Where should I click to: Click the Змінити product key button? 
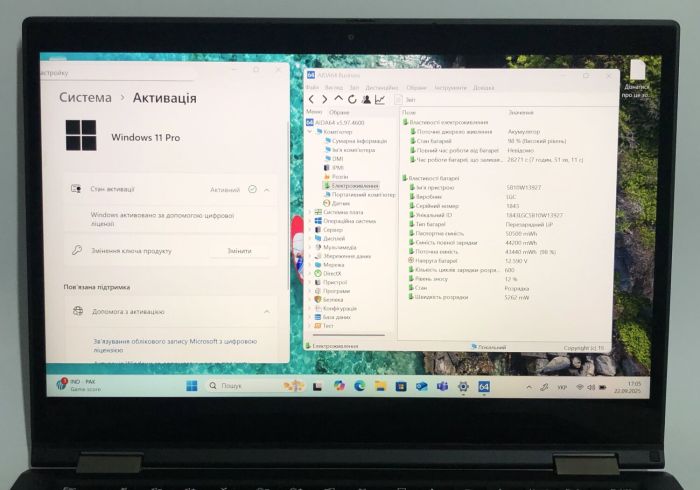[239, 251]
